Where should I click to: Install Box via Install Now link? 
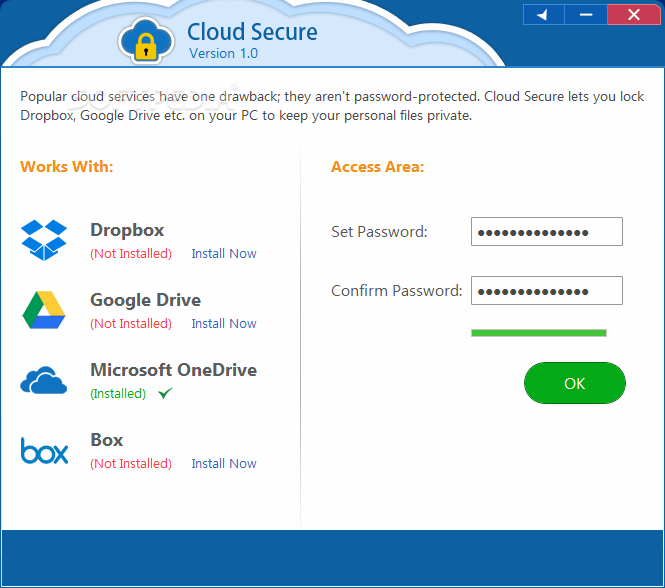point(224,464)
